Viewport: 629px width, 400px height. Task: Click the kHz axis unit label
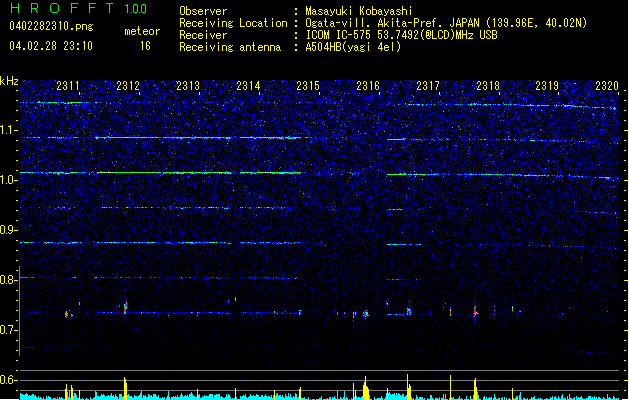click(9, 81)
